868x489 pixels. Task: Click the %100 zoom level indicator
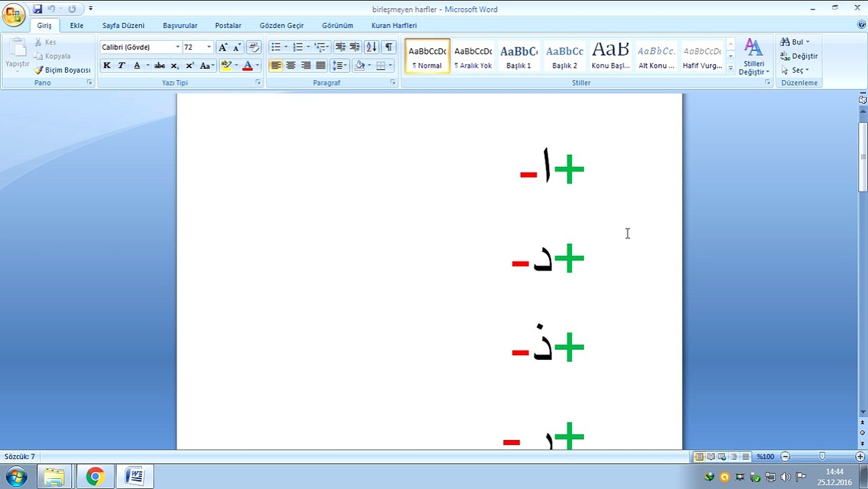point(765,457)
